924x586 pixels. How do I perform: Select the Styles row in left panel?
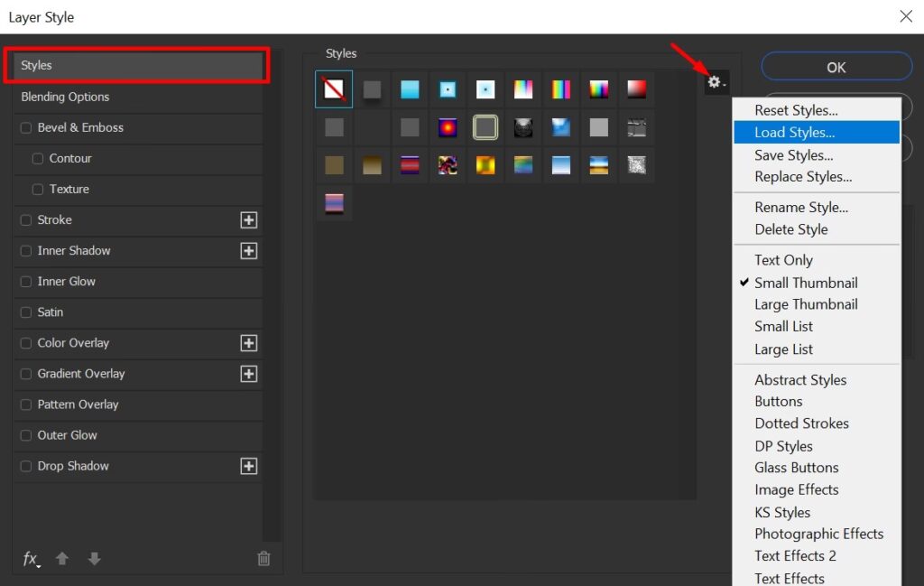138,66
